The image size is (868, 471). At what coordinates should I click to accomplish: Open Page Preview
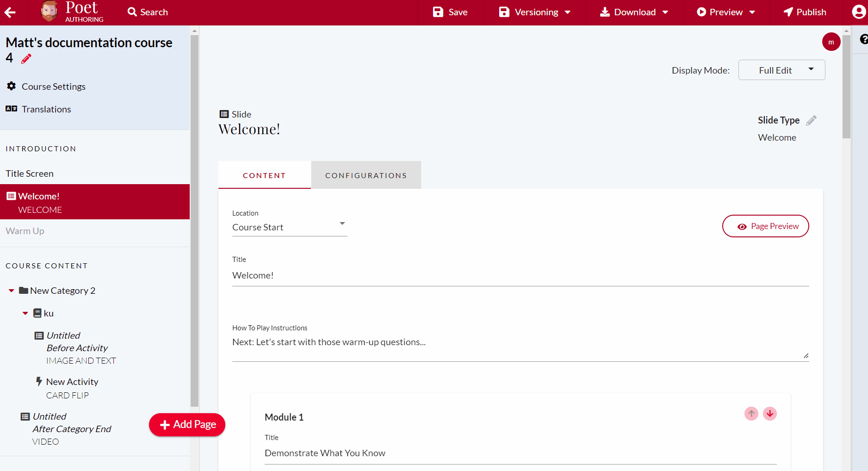coord(765,226)
